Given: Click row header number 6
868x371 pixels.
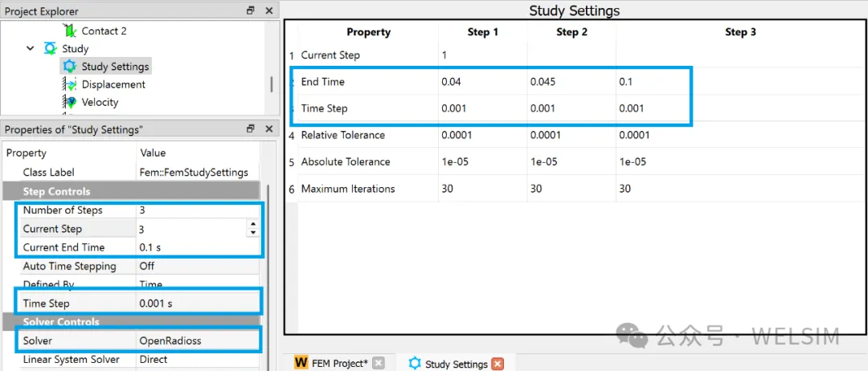Looking at the screenshot, I should (292, 189).
